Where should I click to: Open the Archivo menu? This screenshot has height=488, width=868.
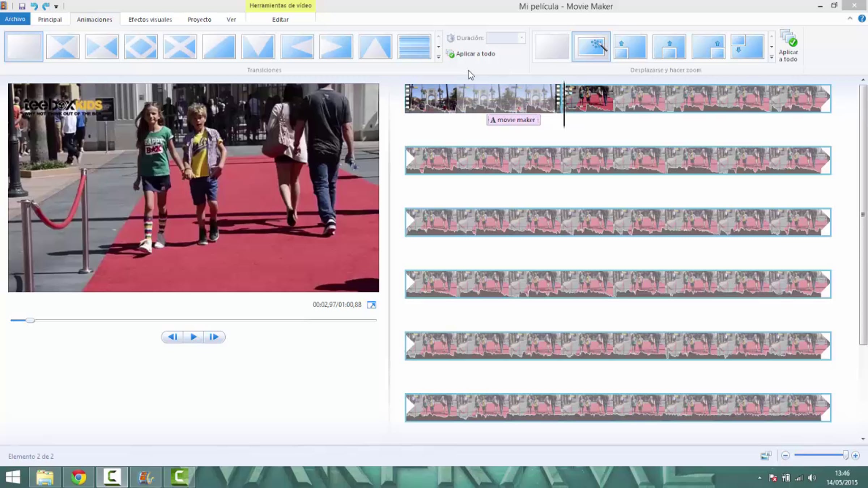click(x=15, y=19)
